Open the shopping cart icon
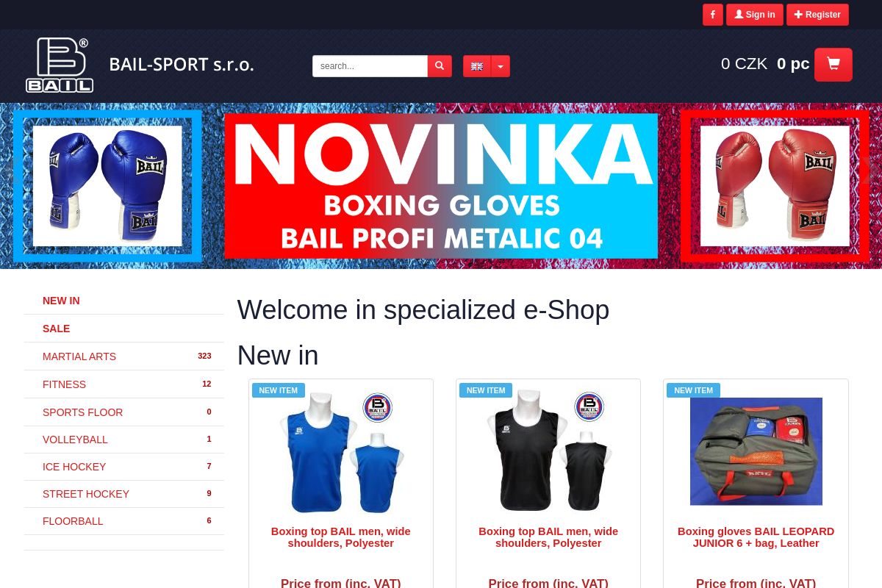Viewport: 882px width, 588px height. point(833,65)
